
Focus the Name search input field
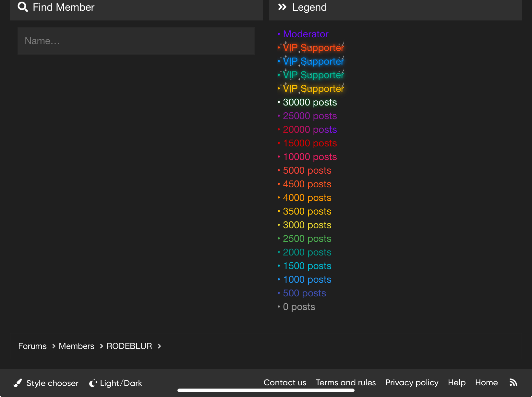click(136, 41)
